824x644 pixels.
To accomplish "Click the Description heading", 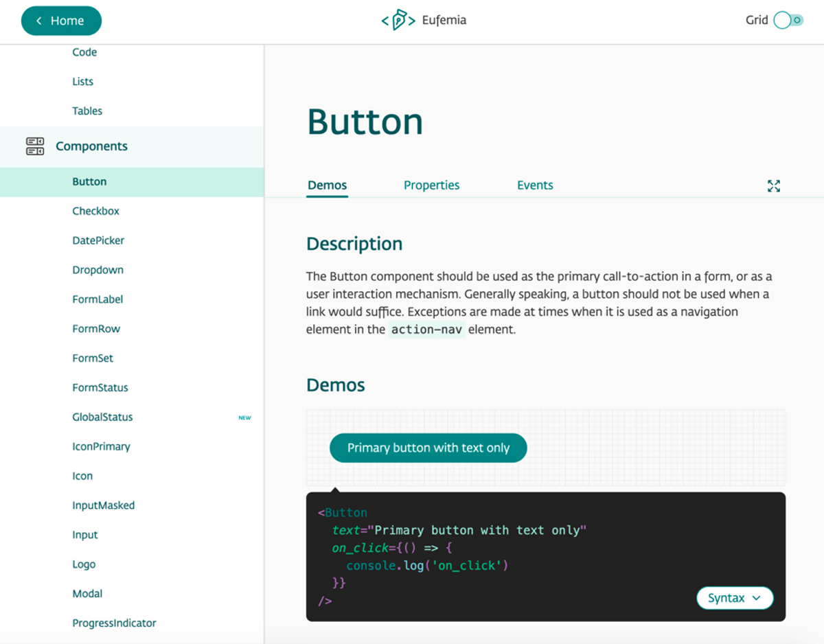I will [x=354, y=244].
